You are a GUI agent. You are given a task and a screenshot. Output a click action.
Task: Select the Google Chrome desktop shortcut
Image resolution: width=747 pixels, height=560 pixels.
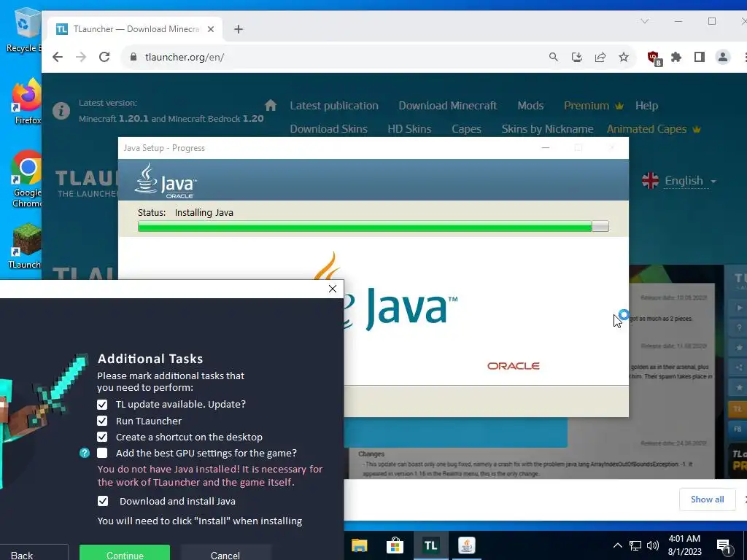27,179
